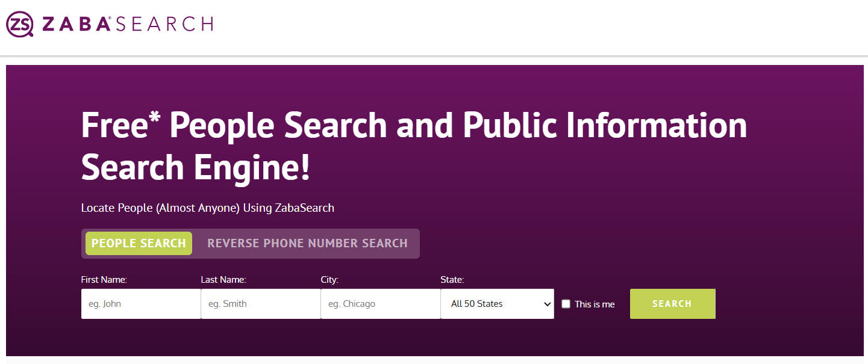Click the 'First Name:' label
The image size is (868, 364).
tap(104, 280)
